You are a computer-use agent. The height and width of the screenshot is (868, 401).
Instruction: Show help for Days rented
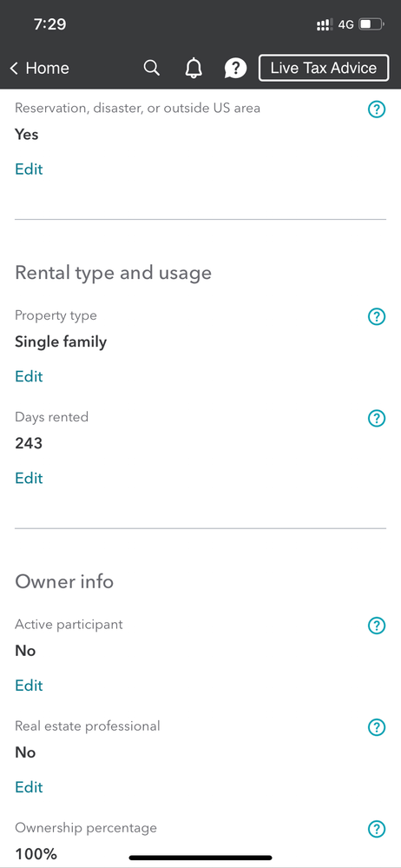377,419
